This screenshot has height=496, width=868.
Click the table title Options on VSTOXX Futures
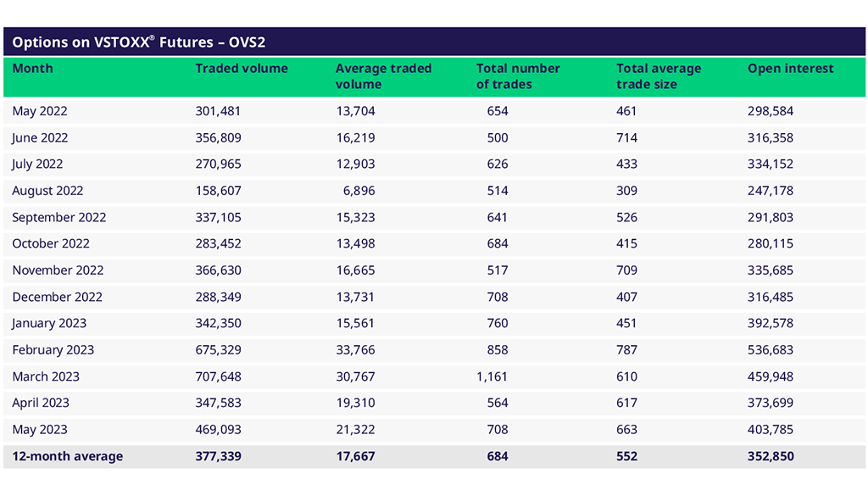coord(140,42)
